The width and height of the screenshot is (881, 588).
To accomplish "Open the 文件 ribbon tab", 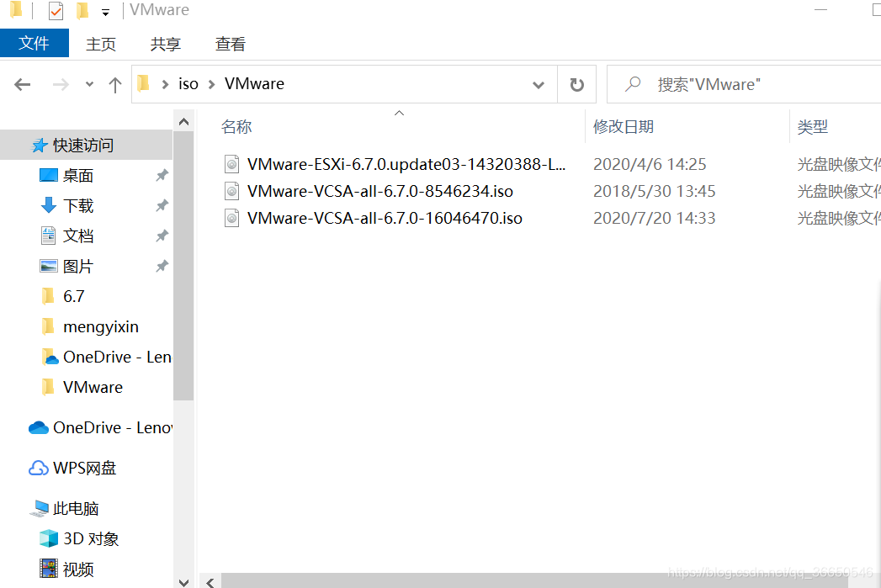I will pyautogui.click(x=34, y=43).
